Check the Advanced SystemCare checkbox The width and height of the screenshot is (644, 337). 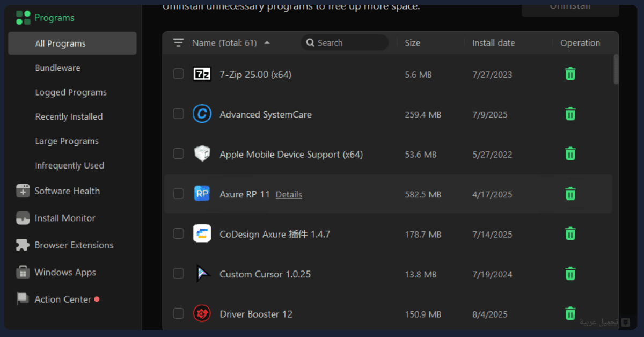coord(178,114)
